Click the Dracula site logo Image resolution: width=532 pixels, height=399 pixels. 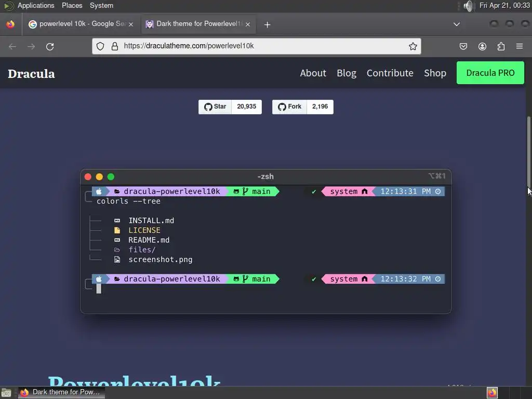[x=31, y=74]
